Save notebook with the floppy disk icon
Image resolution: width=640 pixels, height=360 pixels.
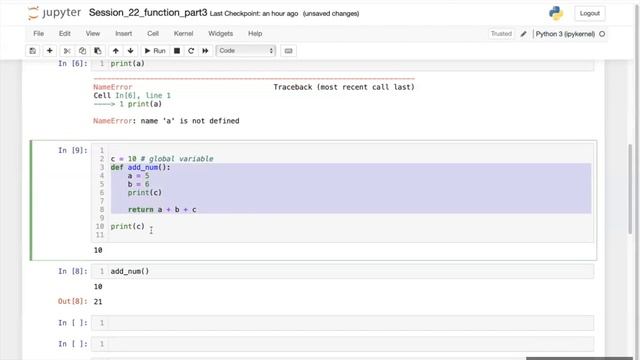pos(32,51)
